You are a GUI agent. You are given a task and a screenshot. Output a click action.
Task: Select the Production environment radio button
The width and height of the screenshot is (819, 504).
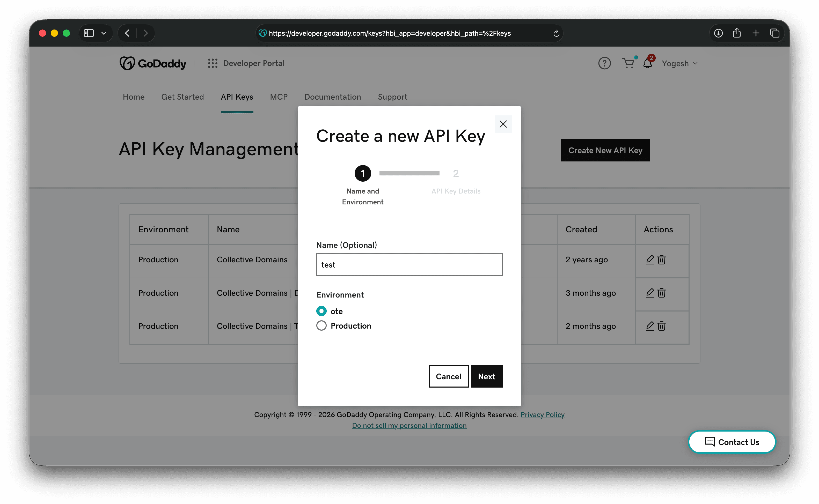tap(321, 325)
